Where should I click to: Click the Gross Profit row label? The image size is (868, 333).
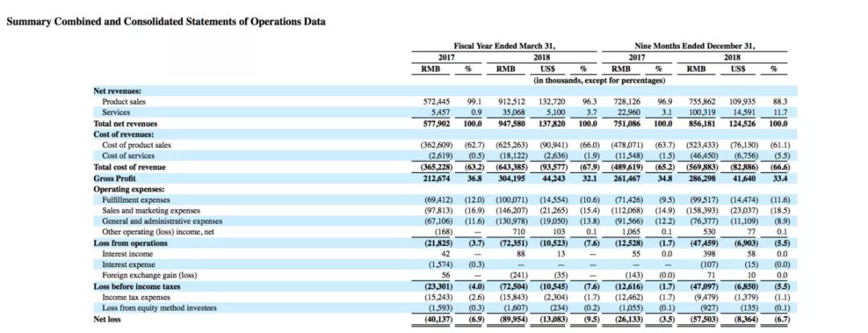pyautogui.click(x=114, y=178)
